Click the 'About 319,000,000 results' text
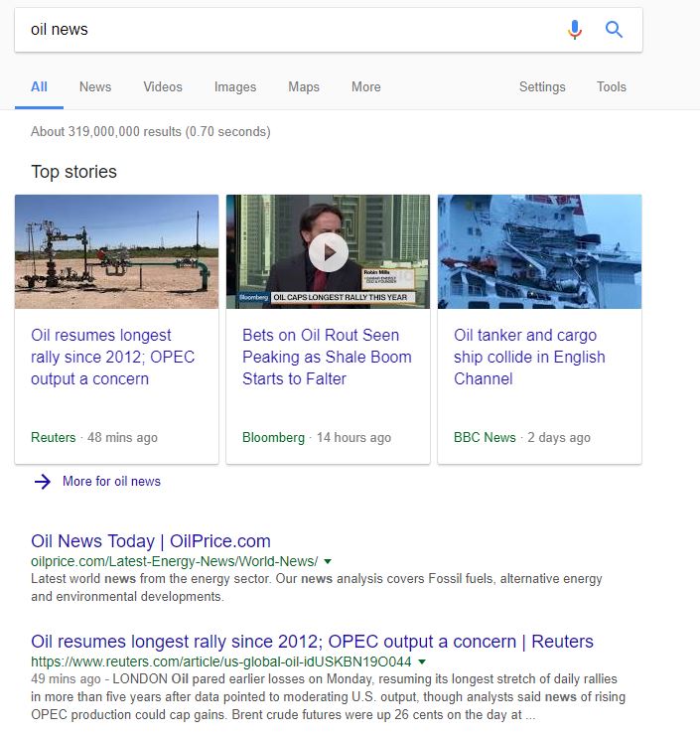Viewport: 700px width, 735px height. pos(150,131)
